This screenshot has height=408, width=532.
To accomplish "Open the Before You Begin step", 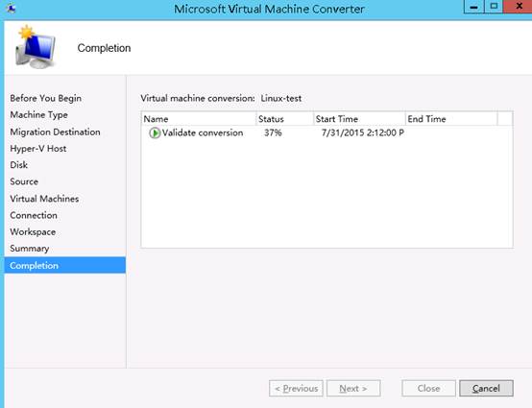I will pos(45,98).
